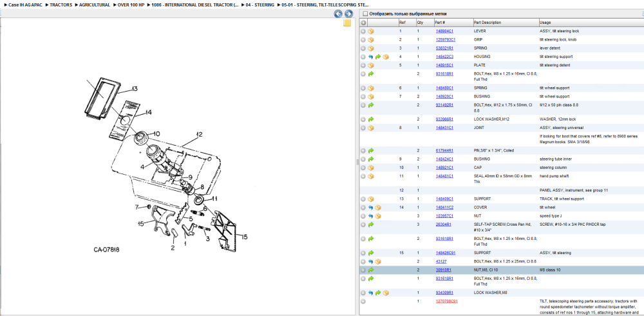Click the box icon in the LEVER row
The height and width of the screenshot is (316, 644).
coord(371,31)
